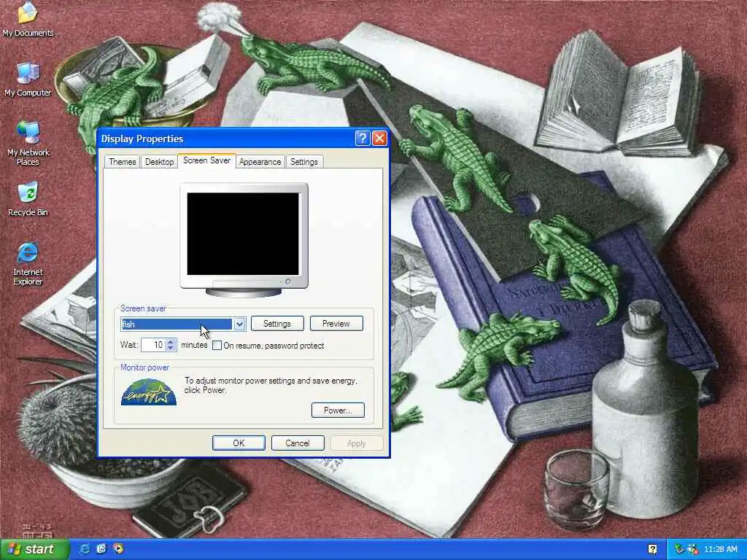The image size is (747, 560).
Task: Open the My Documents desktop icon
Action: pyautogui.click(x=28, y=19)
